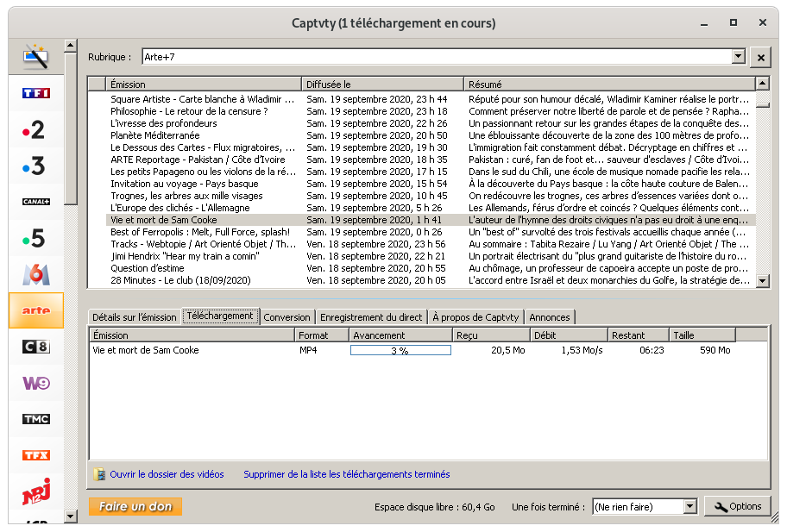Select Tracks - Webtopie row
Screen dimensions: 787x532
point(431,244)
